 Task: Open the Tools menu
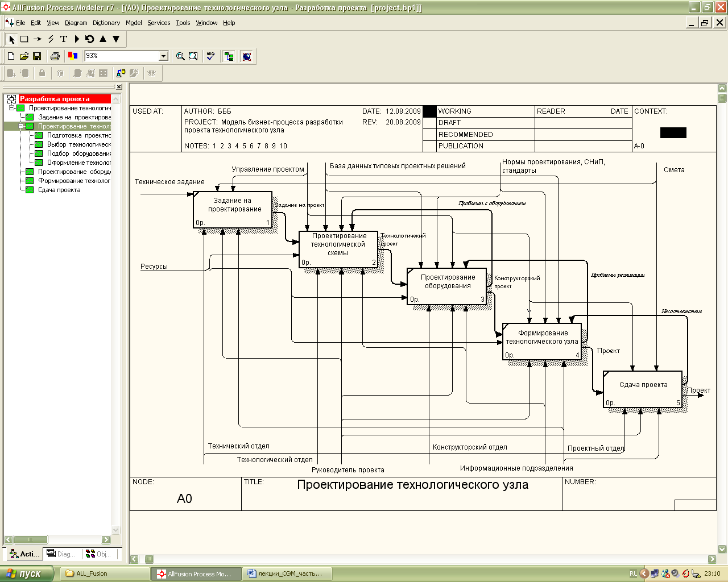[x=183, y=23]
